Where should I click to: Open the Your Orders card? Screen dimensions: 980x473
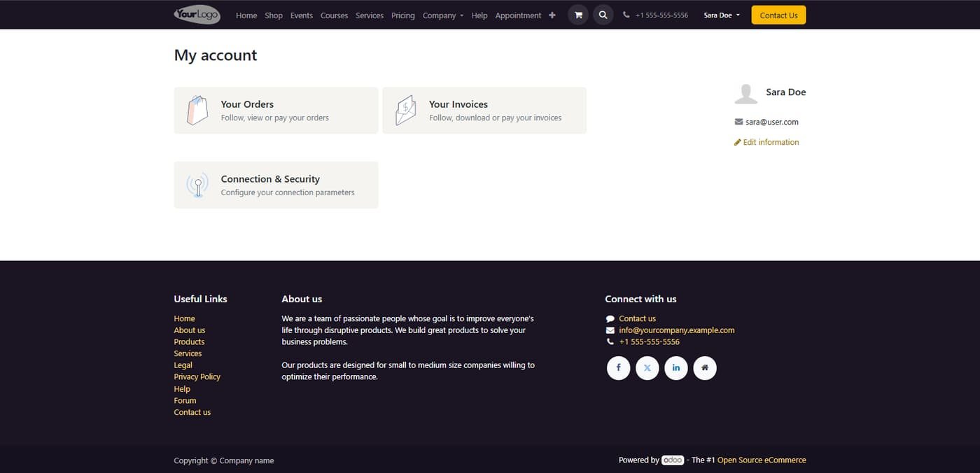pos(276,111)
